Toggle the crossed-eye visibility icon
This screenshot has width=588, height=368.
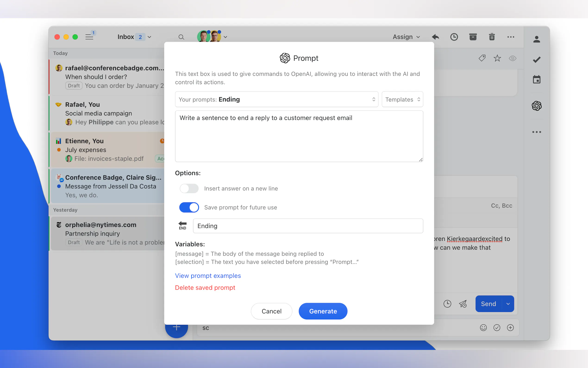(x=512, y=58)
